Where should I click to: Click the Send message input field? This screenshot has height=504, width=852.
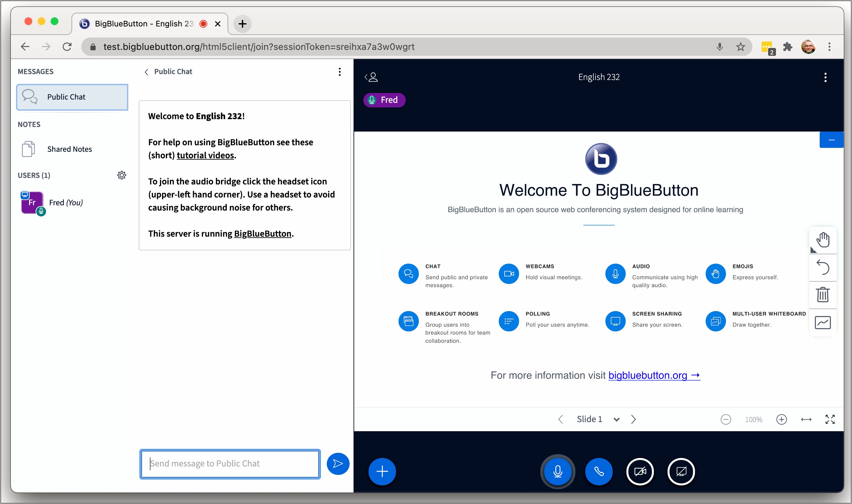(x=231, y=463)
